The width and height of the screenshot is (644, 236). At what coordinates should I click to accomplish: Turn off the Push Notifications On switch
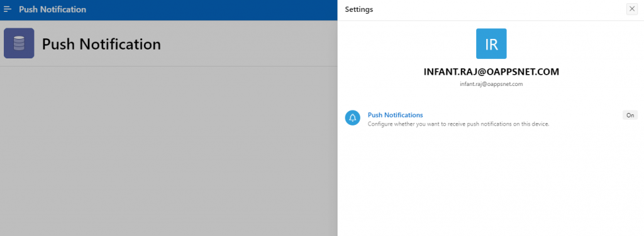tap(630, 115)
